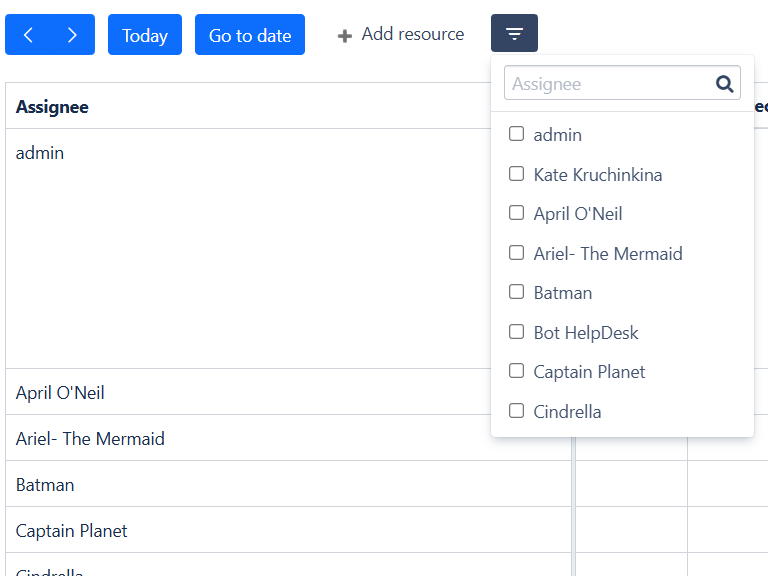
Task: Select the Captain Planet table row
Action: coord(72,531)
